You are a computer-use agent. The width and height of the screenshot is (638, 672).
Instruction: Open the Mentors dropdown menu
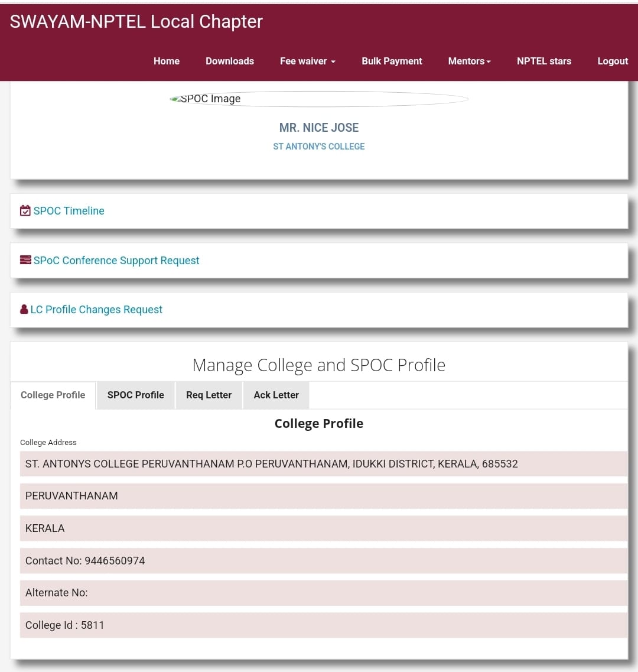469,61
